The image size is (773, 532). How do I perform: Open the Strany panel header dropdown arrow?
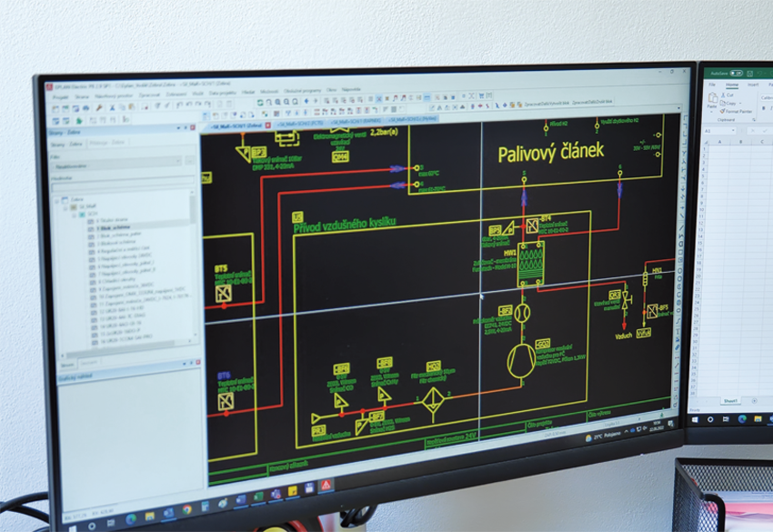click(178, 128)
